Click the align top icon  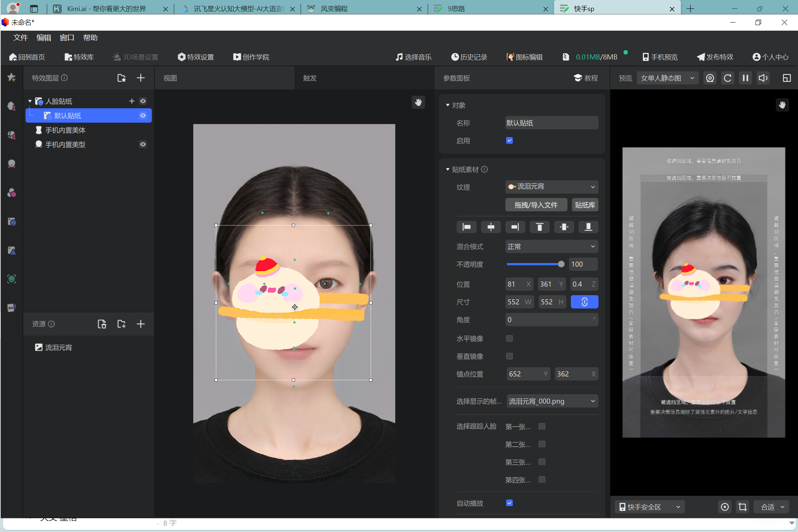pos(540,227)
